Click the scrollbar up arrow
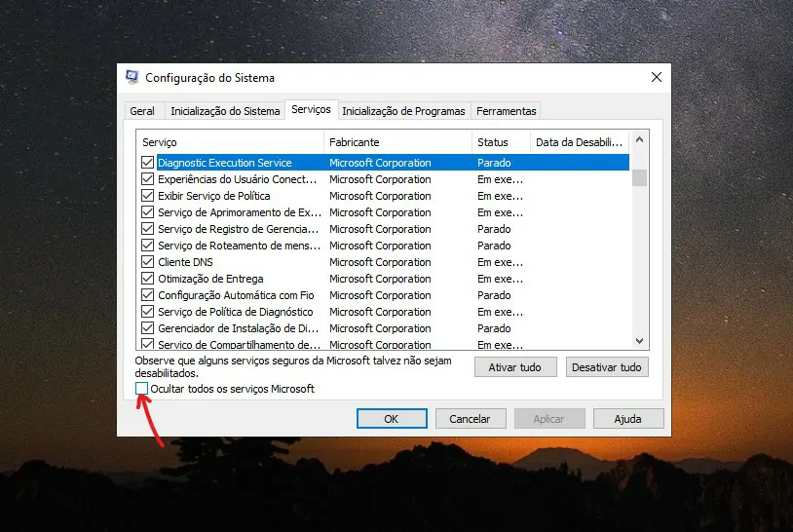The height and width of the screenshot is (532, 793). click(x=639, y=139)
